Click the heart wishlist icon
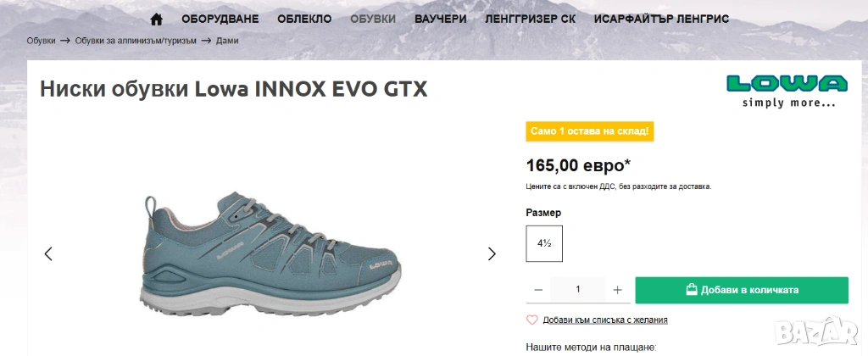868x356 pixels. pyautogui.click(x=532, y=320)
